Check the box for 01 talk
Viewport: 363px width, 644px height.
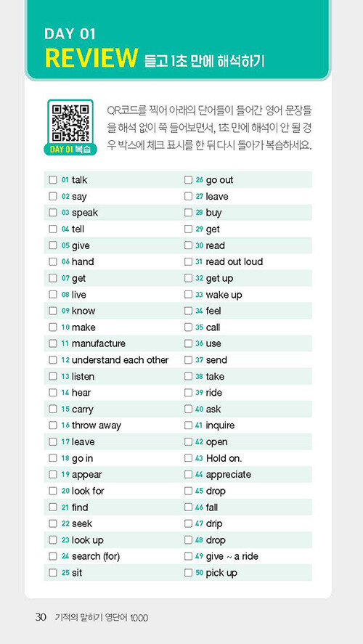coord(53,180)
